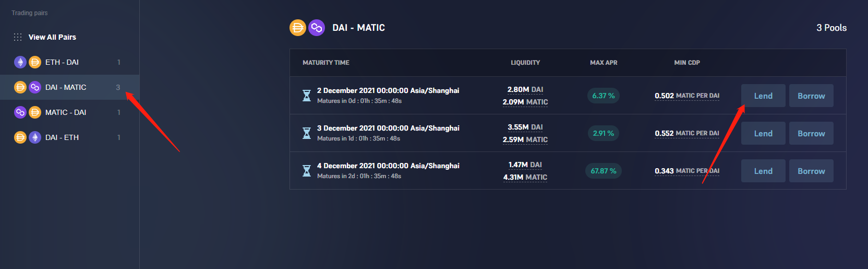Click the DAI coin icon in the header

pos(297,28)
